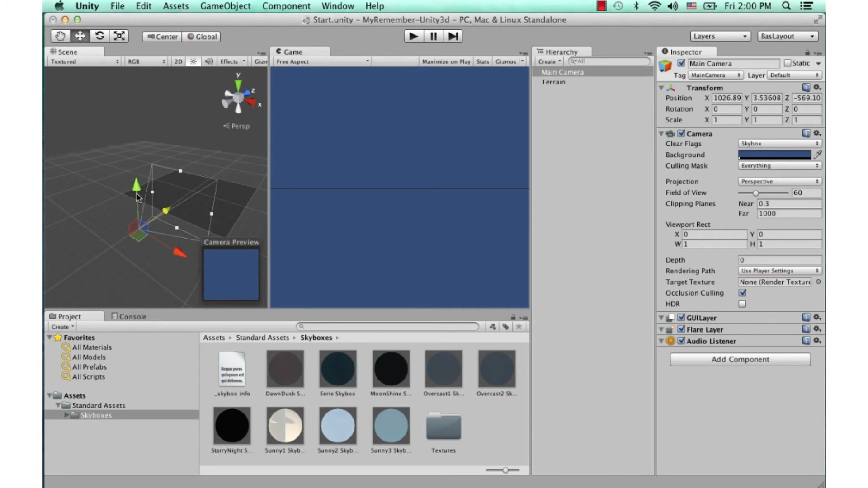Open GUILayer component gear menu
This screenshot has height=488, width=868.
tap(817, 317)
